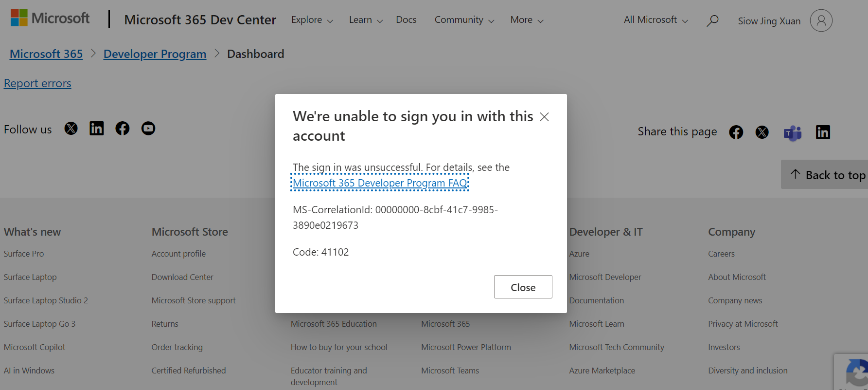Open the Download Center link
The height and width of the screenshot is (390, 868).
coord(182,277)
